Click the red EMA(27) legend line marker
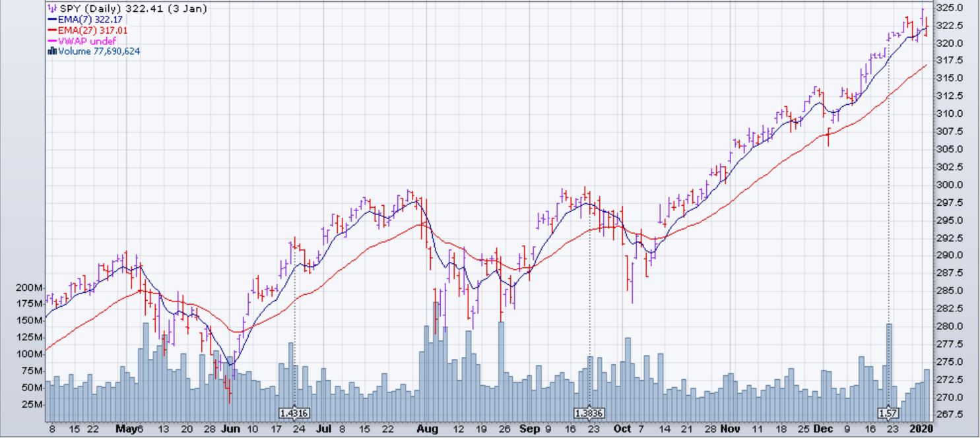This screenshot has height=440, width=980. 52,30
